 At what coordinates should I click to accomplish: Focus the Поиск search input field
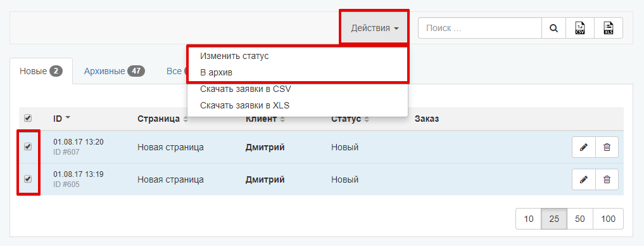pos(480,28)
